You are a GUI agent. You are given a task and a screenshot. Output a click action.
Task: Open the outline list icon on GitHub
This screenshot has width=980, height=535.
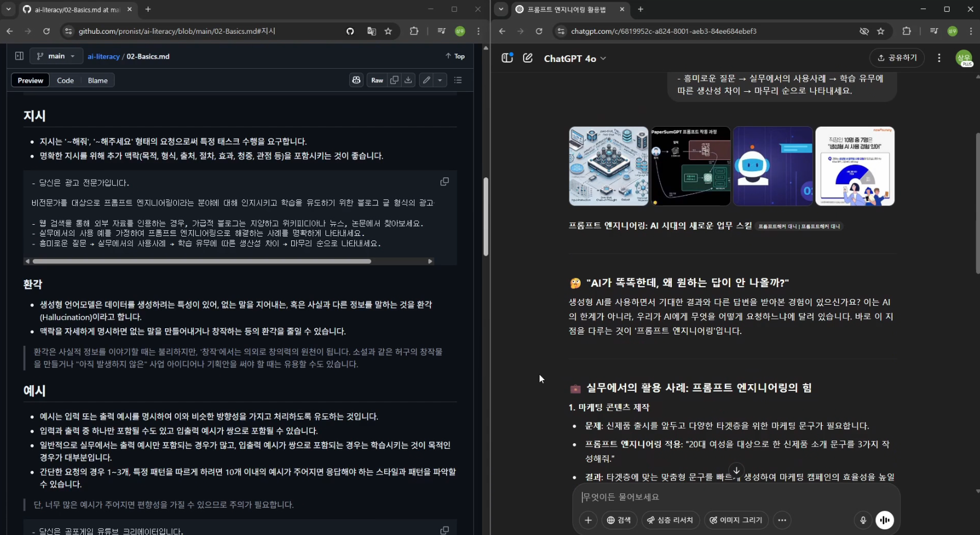click(458, 80)
